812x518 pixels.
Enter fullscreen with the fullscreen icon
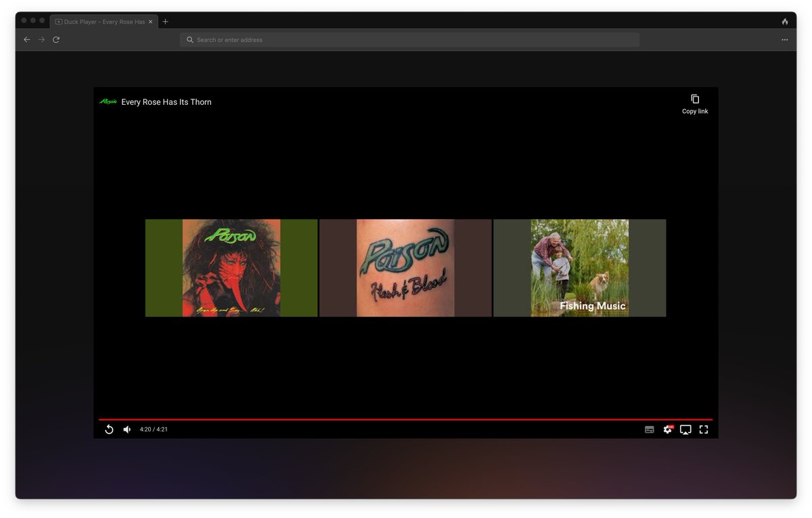coord(703,429)
